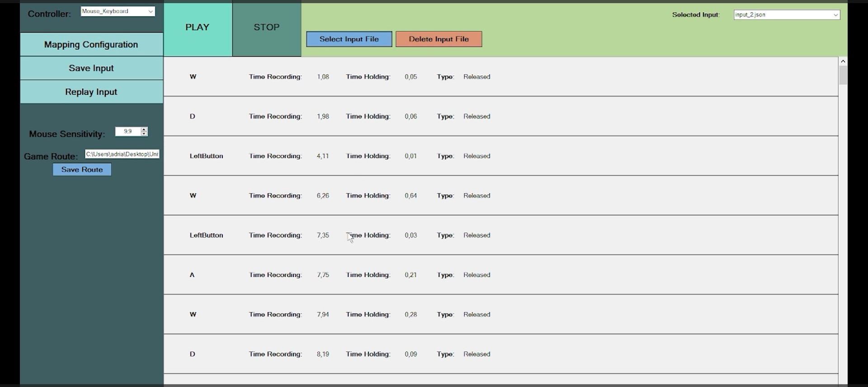
Task: Decrease Mouse Sensitivity with down arrow
Action: point(144,134)
